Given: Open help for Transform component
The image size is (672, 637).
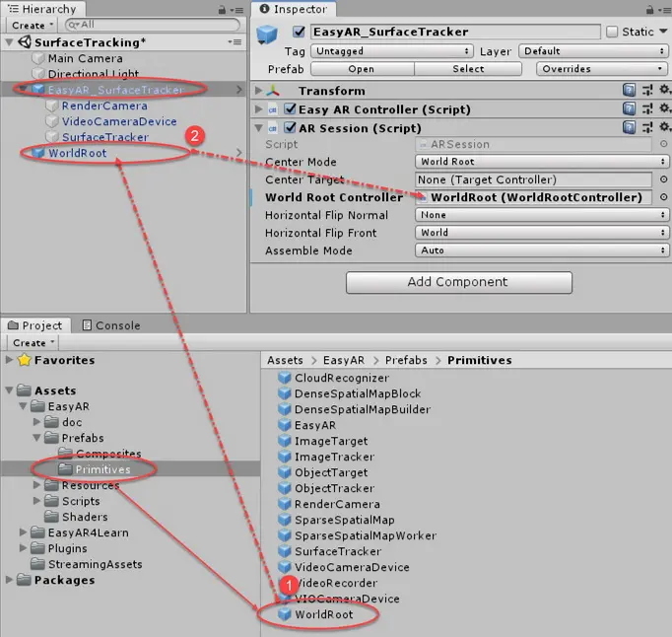Looking at the screenshot, I should click(629, 90).
